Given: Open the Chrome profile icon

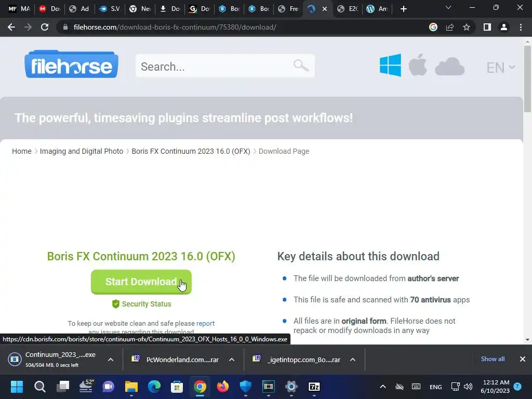Looking at the screenshot, I should [504, 27].
